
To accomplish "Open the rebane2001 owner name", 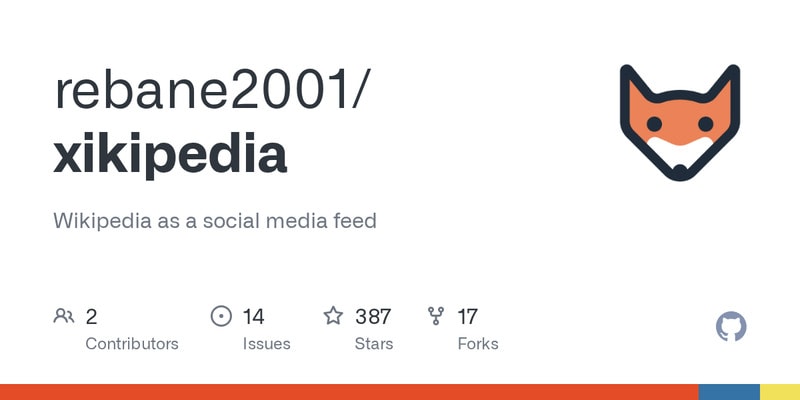I will pos(212,90).
